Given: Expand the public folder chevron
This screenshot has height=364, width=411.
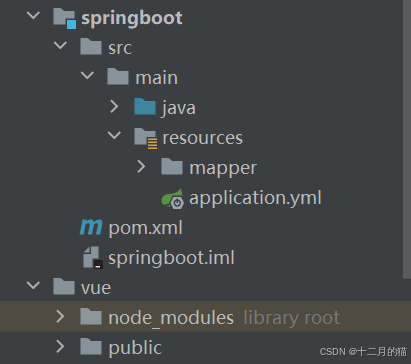Looking at the screenshot, I should pos(60,346).
